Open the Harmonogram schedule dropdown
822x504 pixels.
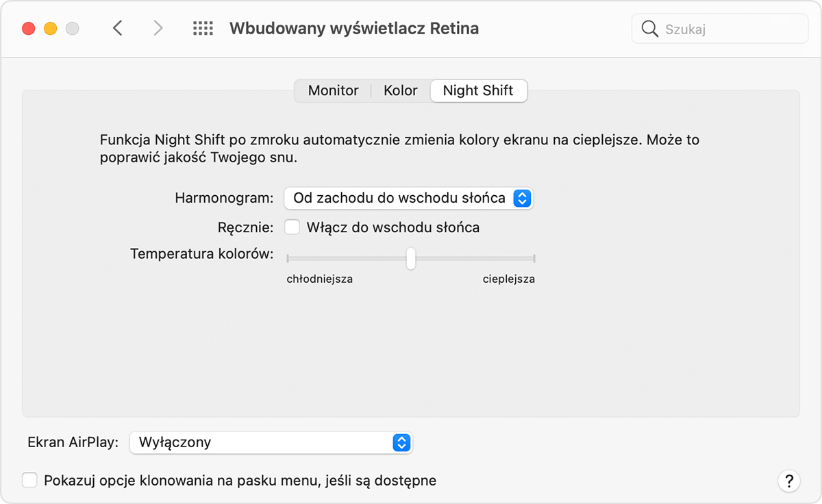click(x=408, y=198)
